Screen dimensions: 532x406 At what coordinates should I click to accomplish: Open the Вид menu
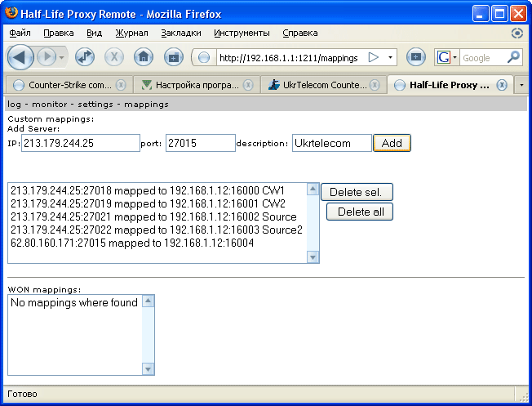tap(94, 33)
